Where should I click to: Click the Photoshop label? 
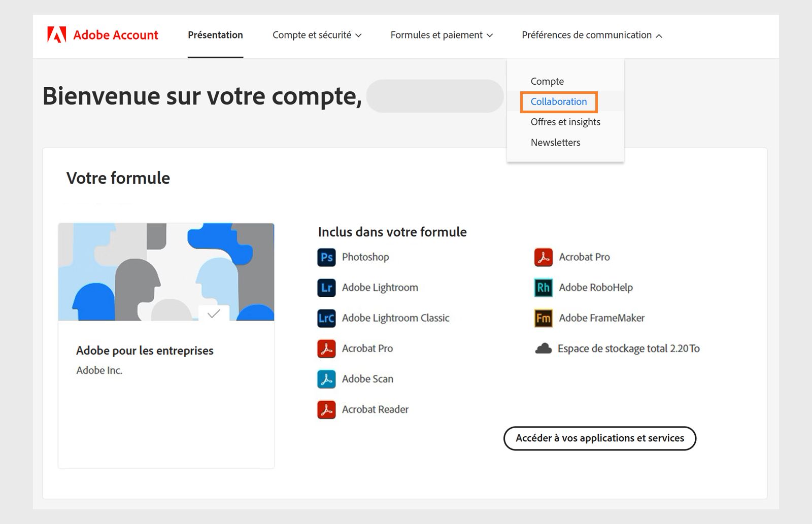click(x=365, y=257)
